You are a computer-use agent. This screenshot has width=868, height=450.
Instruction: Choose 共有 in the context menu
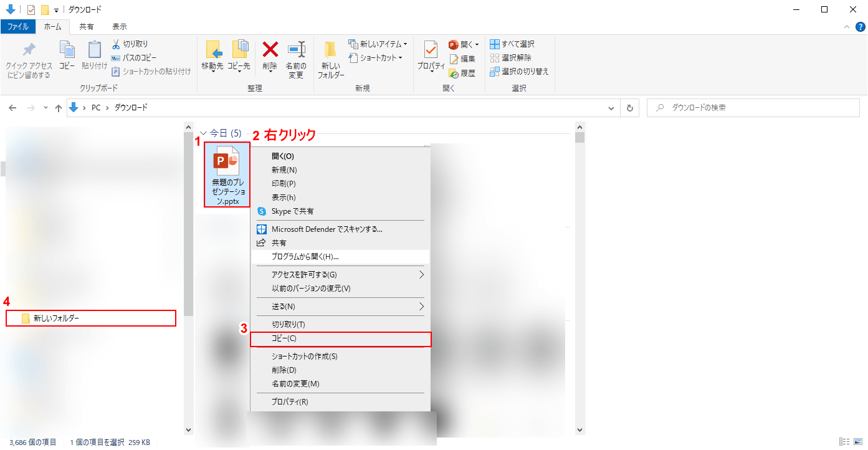[340, 242]
